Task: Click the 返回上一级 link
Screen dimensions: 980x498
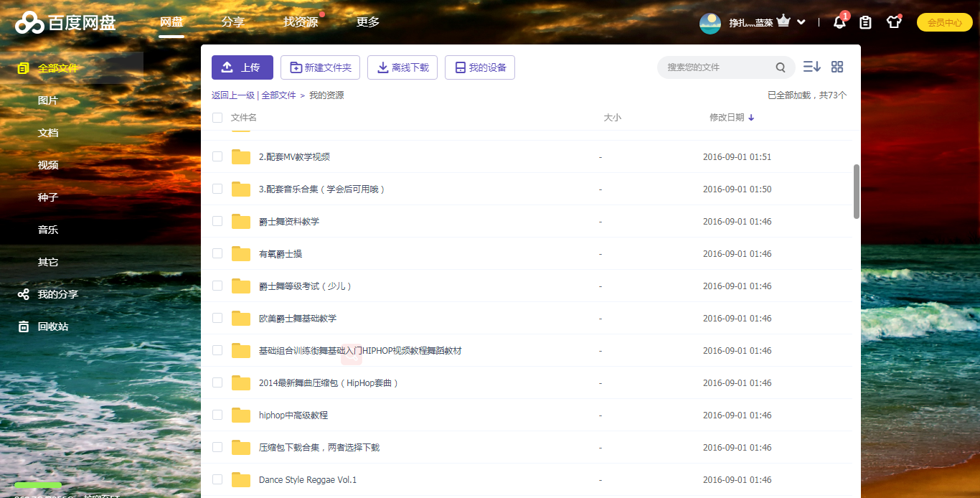Action: click(x=233, y=95)
